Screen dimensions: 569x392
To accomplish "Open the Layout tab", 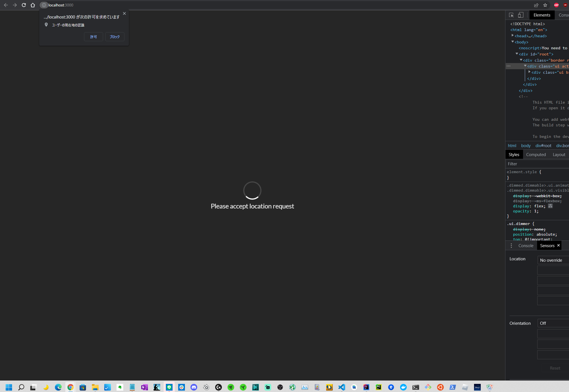I will click(559, 155).
